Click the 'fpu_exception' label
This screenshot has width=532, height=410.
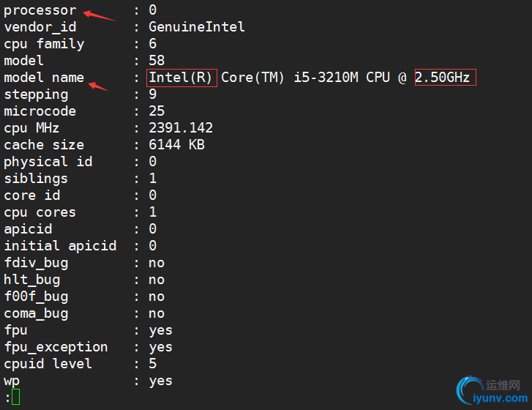point(56,348)
